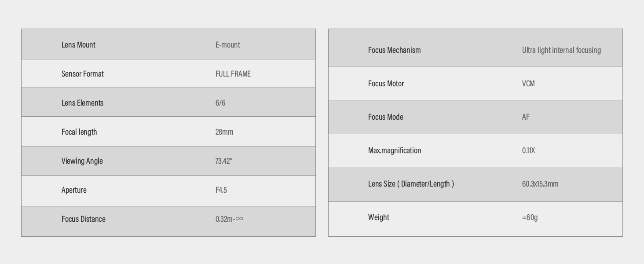Click the Focus Mechanism label
Viewport: 644px width, 264px height.
tap(394, 50)
